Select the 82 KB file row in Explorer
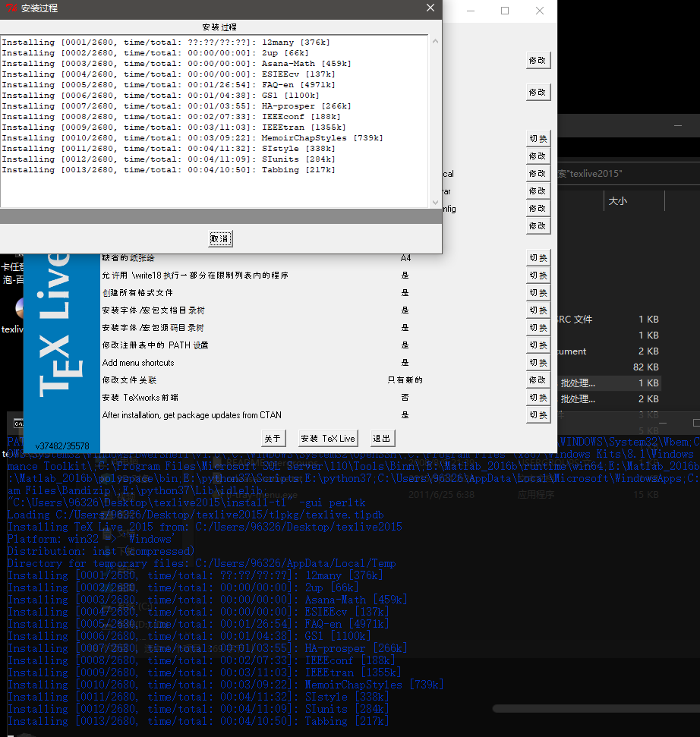The height and width of the screenshot is (737, 700). [x=608, y=367]
